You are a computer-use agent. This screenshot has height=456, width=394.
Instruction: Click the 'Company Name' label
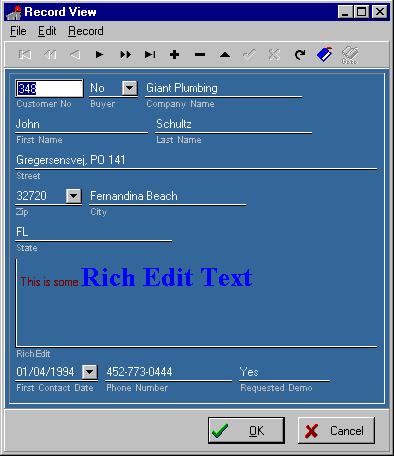point(180,104)
